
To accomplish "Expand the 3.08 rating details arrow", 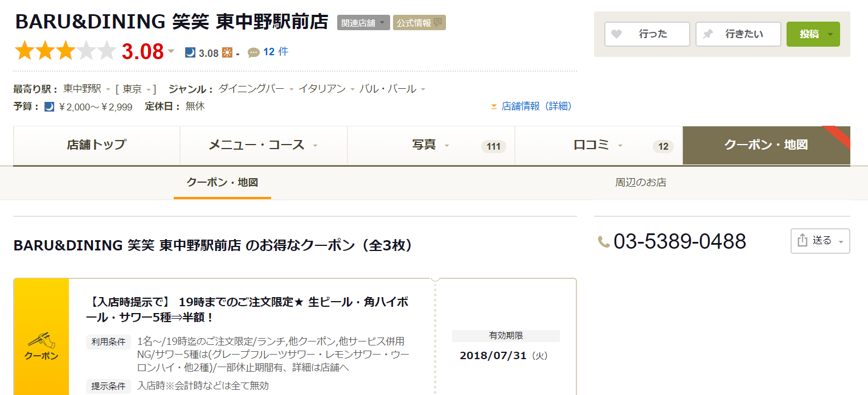I will (x=171, y=52).
